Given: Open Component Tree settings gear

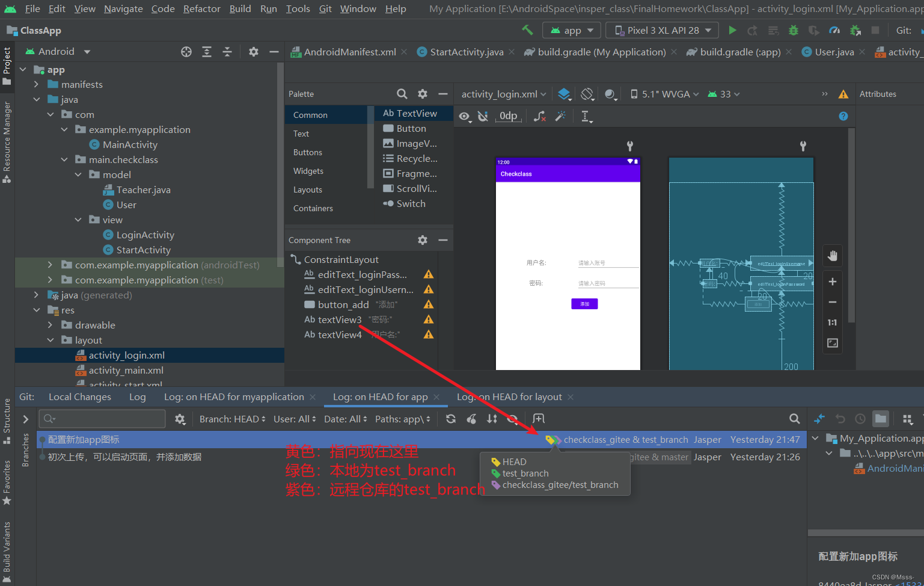Looking at the screenshot, I should [423, 240].
